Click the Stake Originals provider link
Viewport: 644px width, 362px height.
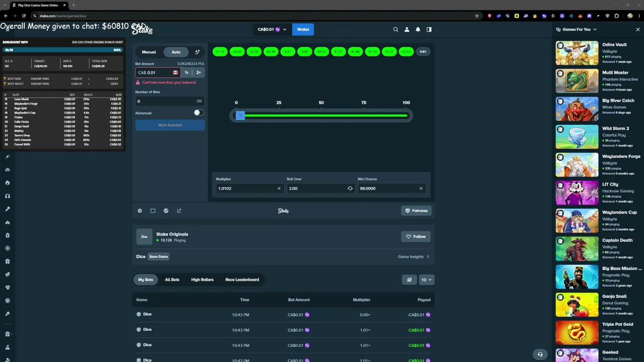(x=172, y=234)
